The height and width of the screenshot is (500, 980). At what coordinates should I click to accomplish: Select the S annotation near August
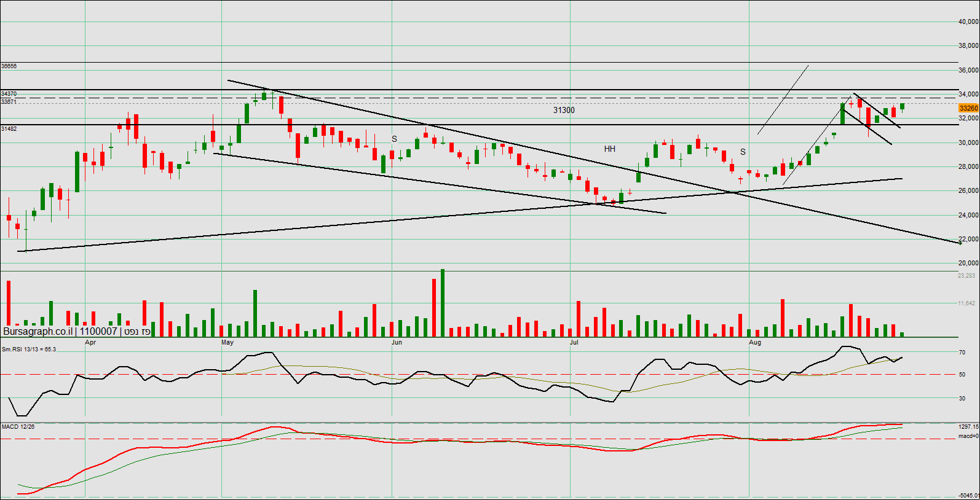[743, 152]
